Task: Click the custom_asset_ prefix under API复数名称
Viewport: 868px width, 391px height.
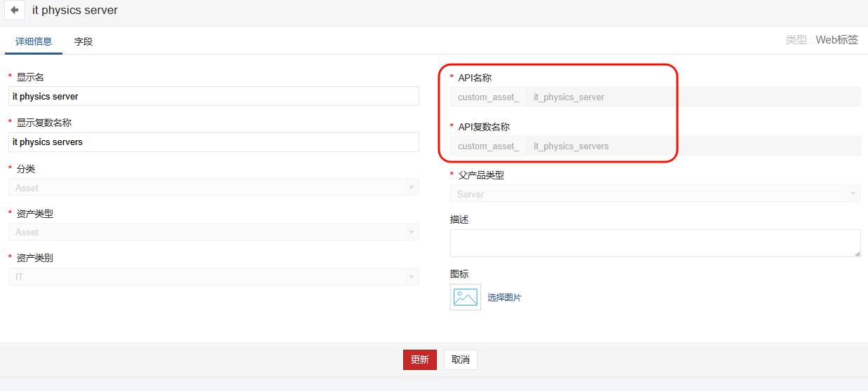Action: (x=488, y=146)
